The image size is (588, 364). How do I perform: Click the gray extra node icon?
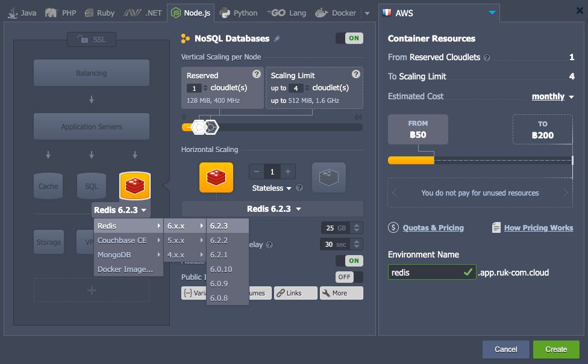pos(329,177)
